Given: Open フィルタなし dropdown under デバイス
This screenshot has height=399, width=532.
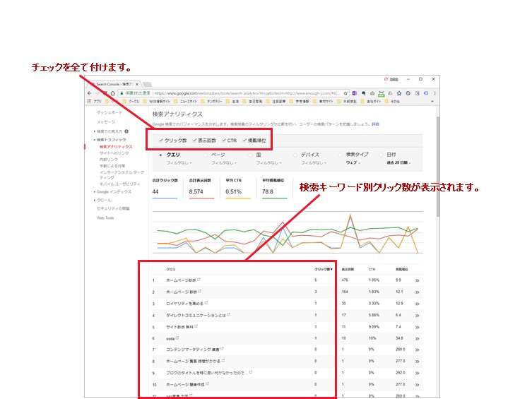Looking at the screenshot, I should coord(314,162).
